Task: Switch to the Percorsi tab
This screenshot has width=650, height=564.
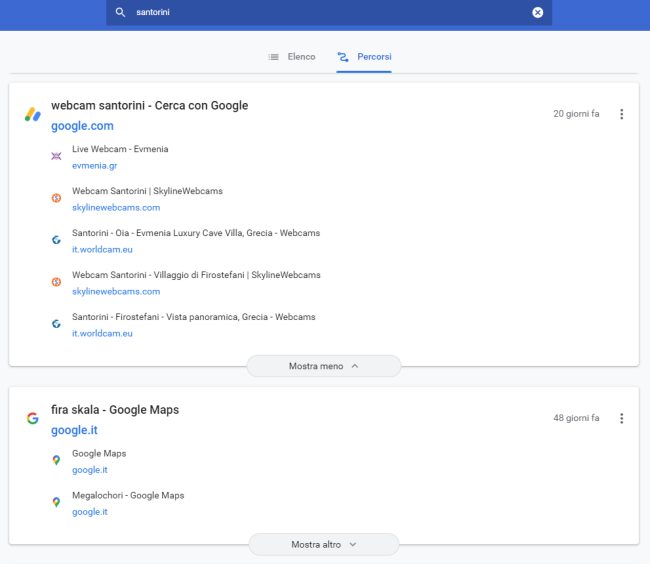Action: 364,57
